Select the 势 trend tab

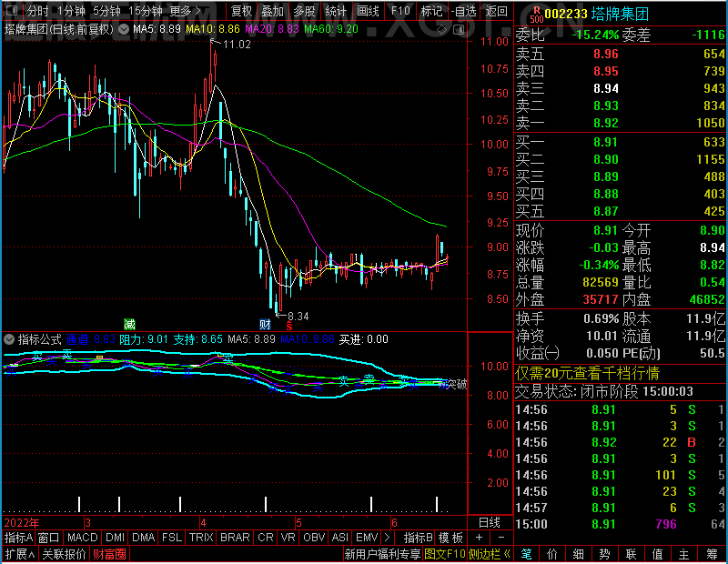click(604, 554)
